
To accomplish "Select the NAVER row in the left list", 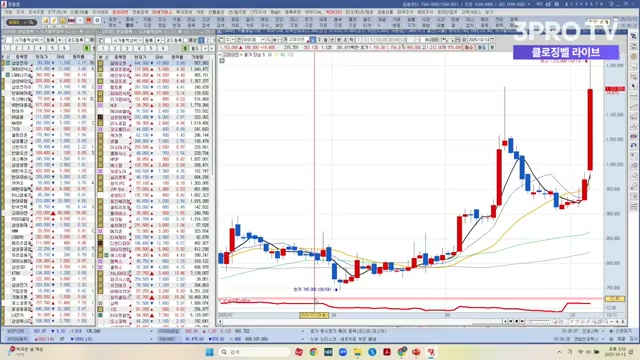I will pos(48,123).
